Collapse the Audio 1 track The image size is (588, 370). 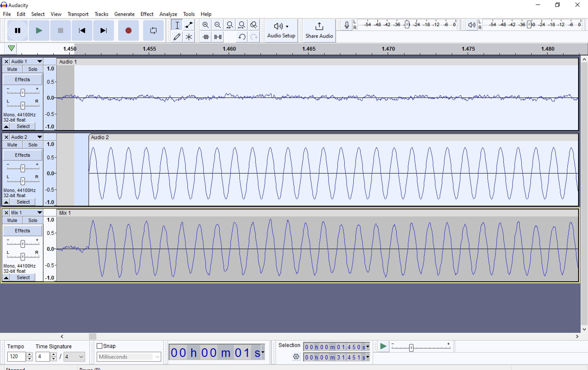coord(6,126)
